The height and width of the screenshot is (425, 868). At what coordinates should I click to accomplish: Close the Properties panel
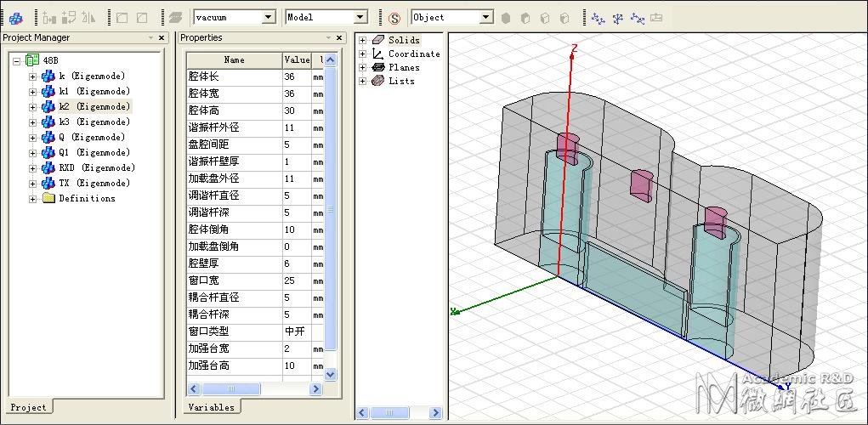pos(341,37)
